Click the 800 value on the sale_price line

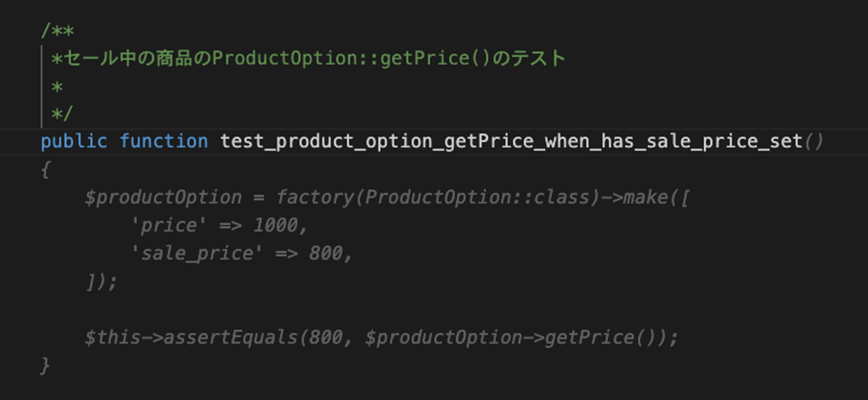pyautogui.click(x=325, y=253)
